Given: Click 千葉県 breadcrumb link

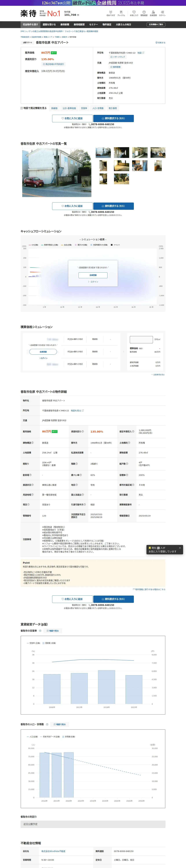Looking at the screenshot, I should (57, 37).
